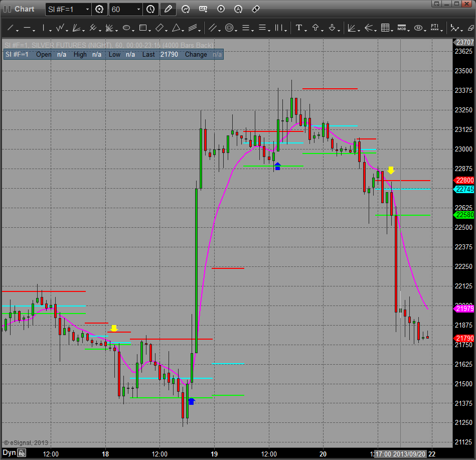Select the ellipse drawing tool
This screenshot has height=460, width=476.
pyautogui.click(x=126, y=28)
